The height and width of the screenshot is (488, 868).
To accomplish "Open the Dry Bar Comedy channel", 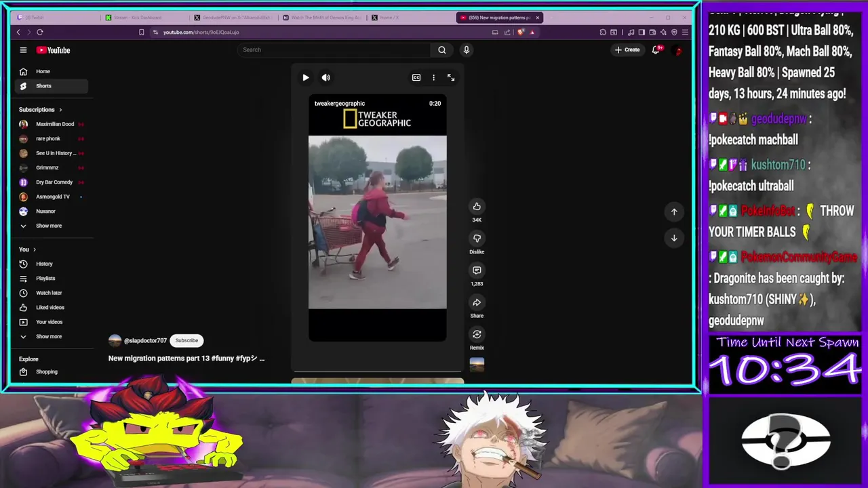I will tap(52, 182).
